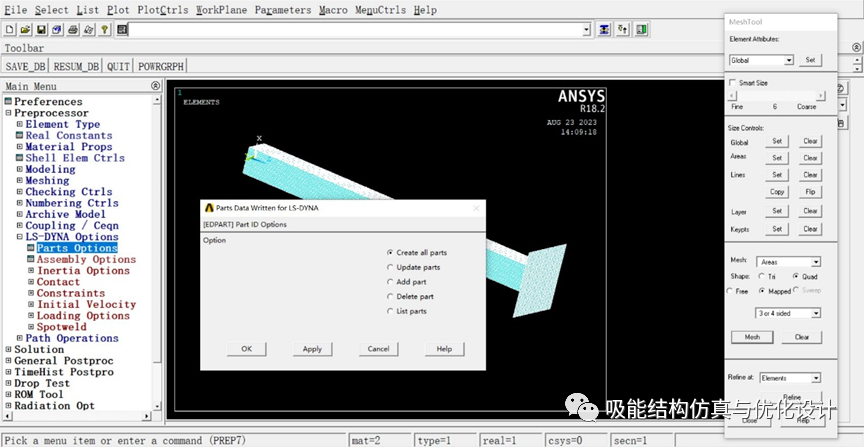864x447 pixels.
Task: Open Refine at Elements dropdown
Action: 816,378
